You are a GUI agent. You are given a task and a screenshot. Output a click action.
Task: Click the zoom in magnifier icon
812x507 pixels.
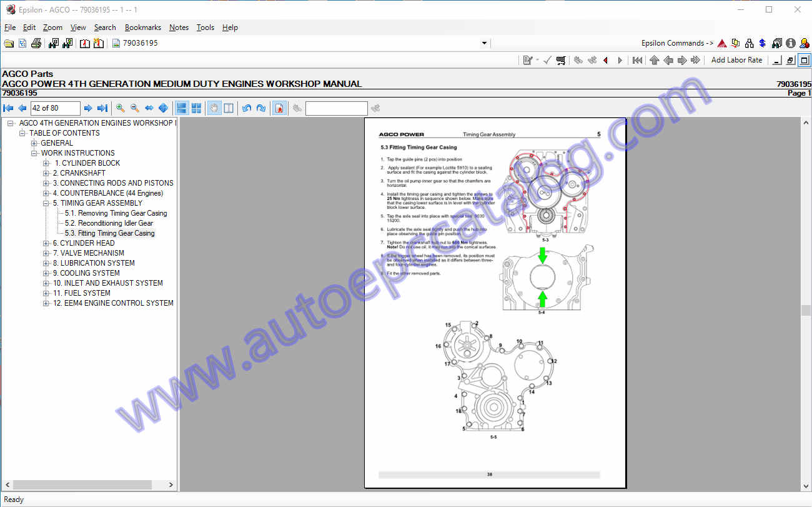tap(121, 108)
